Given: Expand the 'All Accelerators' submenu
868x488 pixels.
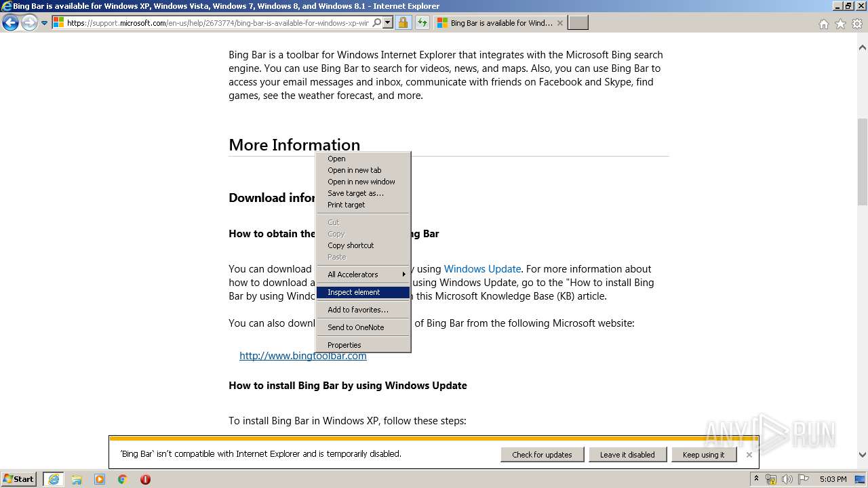Looking at the screenshot, I should [x=363, y=274].
